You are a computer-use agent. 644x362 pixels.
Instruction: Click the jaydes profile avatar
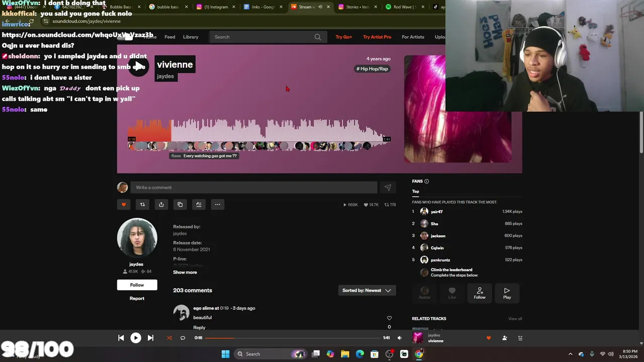[x=137, y=238]
